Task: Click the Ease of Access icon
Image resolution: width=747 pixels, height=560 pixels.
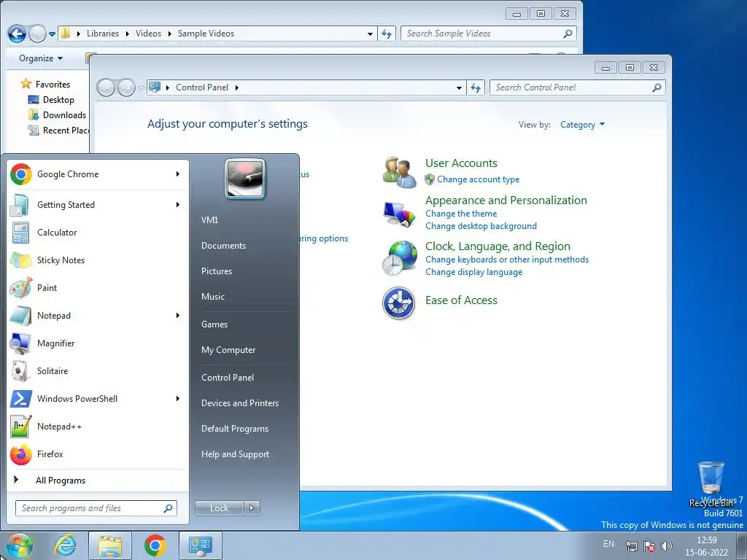Action: [399, 303]
